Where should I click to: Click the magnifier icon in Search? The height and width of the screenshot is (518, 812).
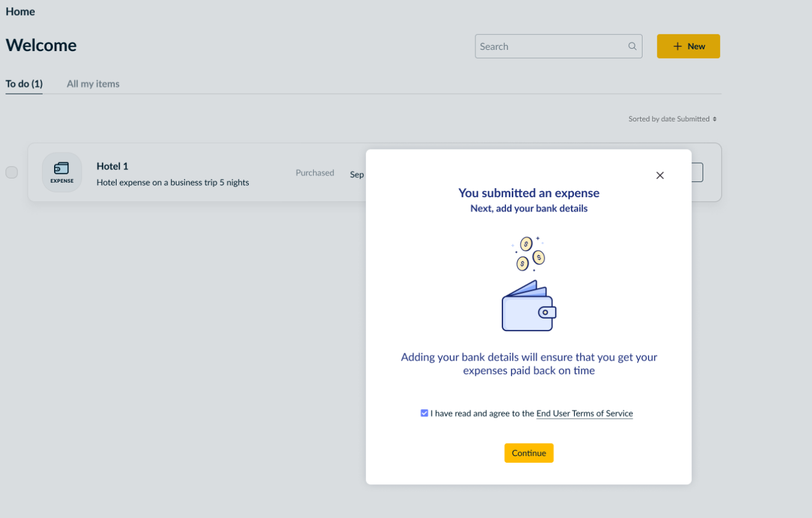click(x=632, y=46)
